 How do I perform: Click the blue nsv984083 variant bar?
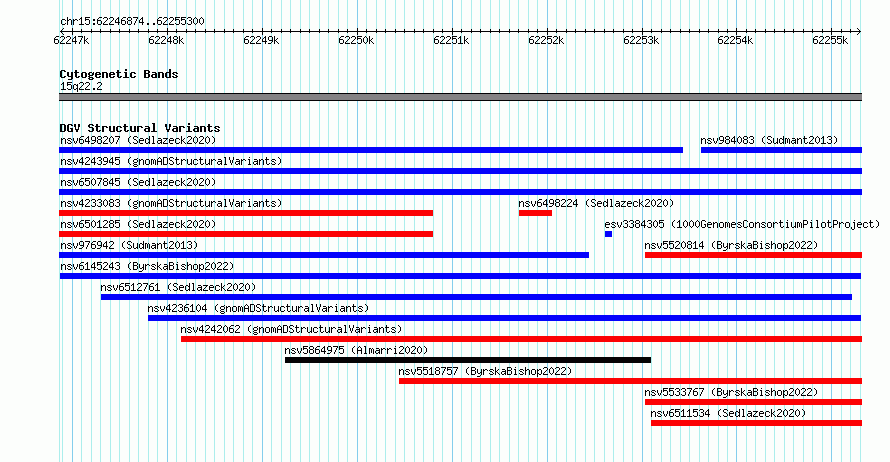click(782, 150)
